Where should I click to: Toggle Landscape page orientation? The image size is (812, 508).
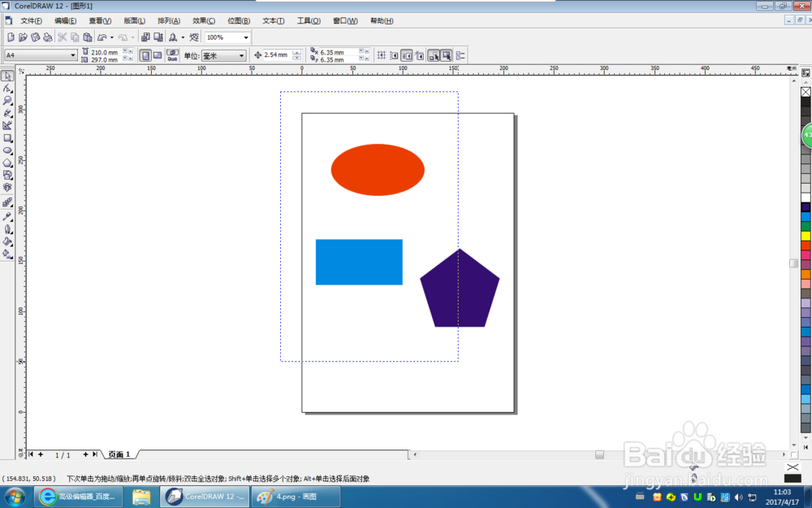click(x=158, y=55)
